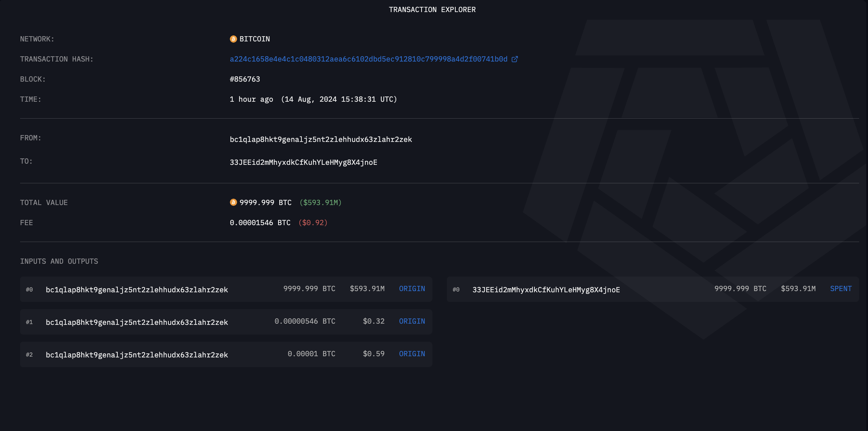Screen dimensions: 868x431
Task: Click the Transaction Explorer title
Action: (x=432, y=10)
